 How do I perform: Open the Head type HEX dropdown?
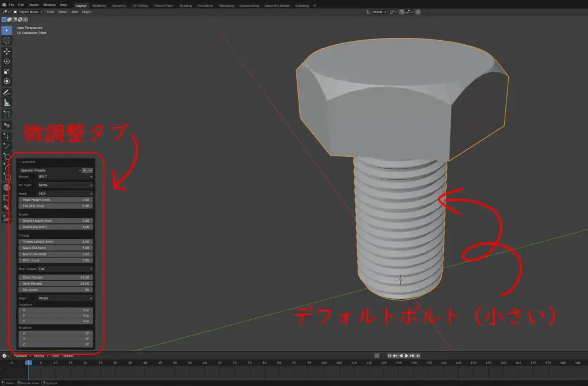65,194
